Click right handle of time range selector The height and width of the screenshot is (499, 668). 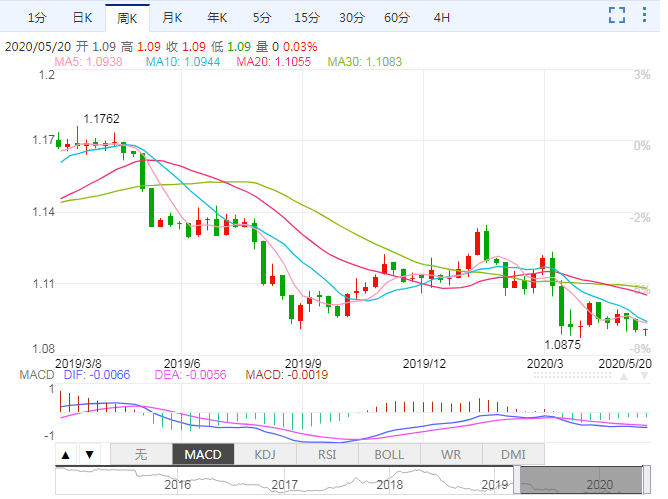(x=646, y=480)
